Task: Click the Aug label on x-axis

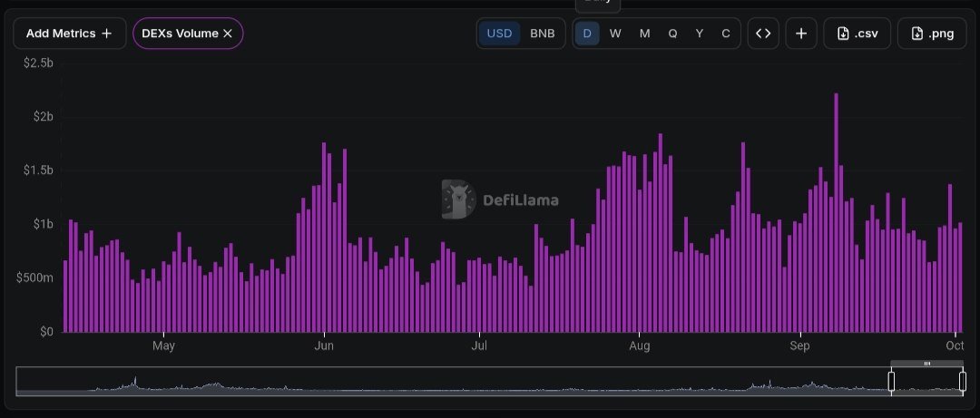Action: coord(640,345)
